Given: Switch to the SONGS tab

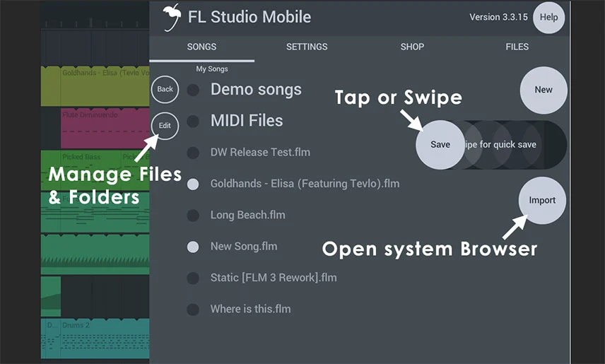Looking at the screenshot, I should click(x=202, y=47).
